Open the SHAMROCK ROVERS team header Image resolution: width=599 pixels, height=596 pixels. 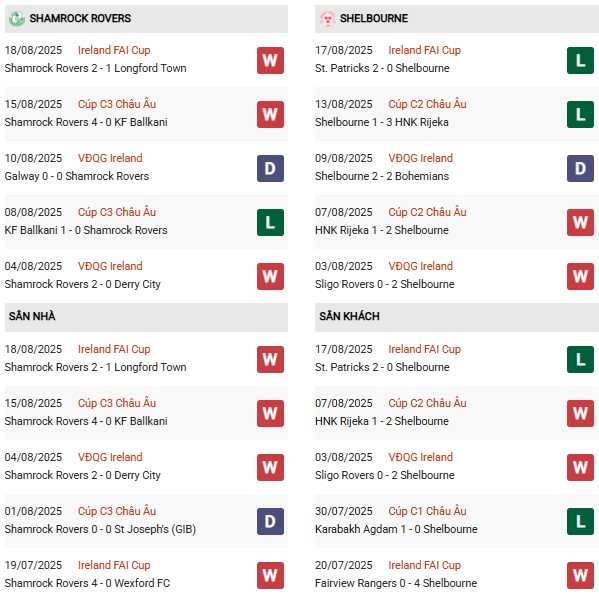tap(146, 18)
